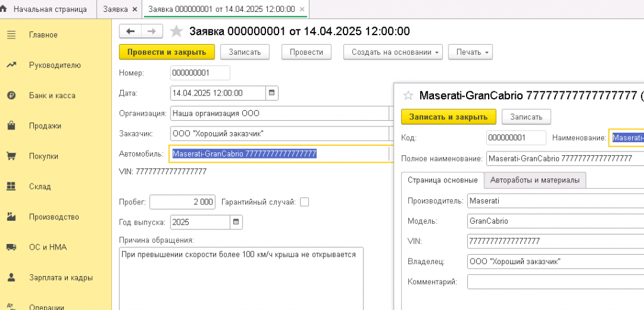
Task: Click the Склад grid icon
Action: tap(11, 186)
